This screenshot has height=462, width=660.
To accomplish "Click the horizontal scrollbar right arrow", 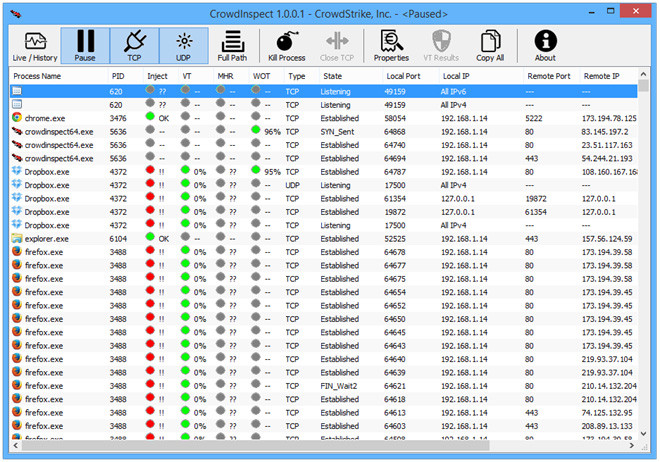I will pos(631,445).
